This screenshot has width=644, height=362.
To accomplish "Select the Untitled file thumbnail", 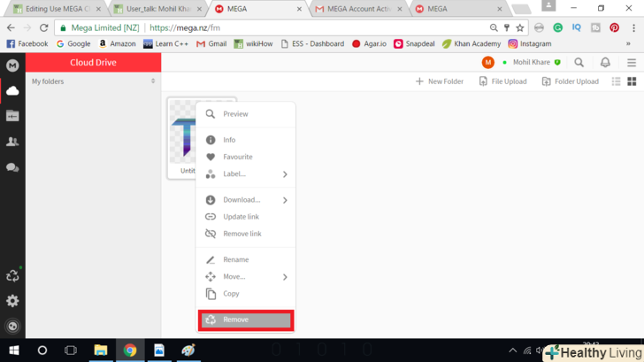I will pos(182,138).
